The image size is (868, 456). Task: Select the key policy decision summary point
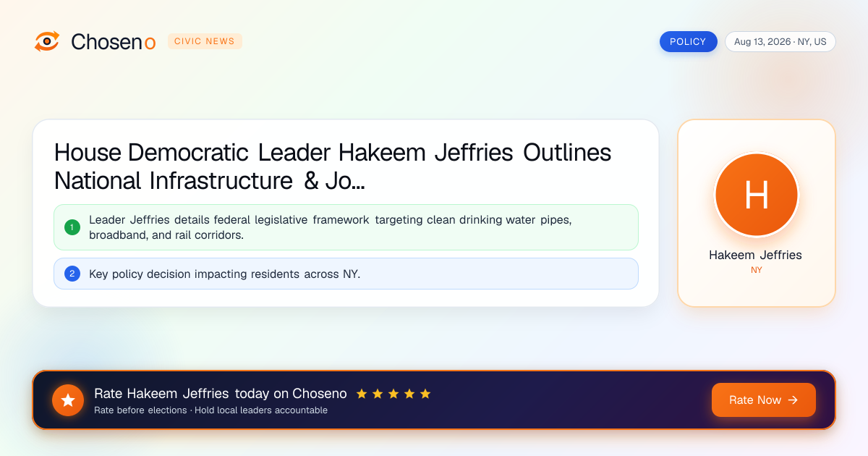346,274
